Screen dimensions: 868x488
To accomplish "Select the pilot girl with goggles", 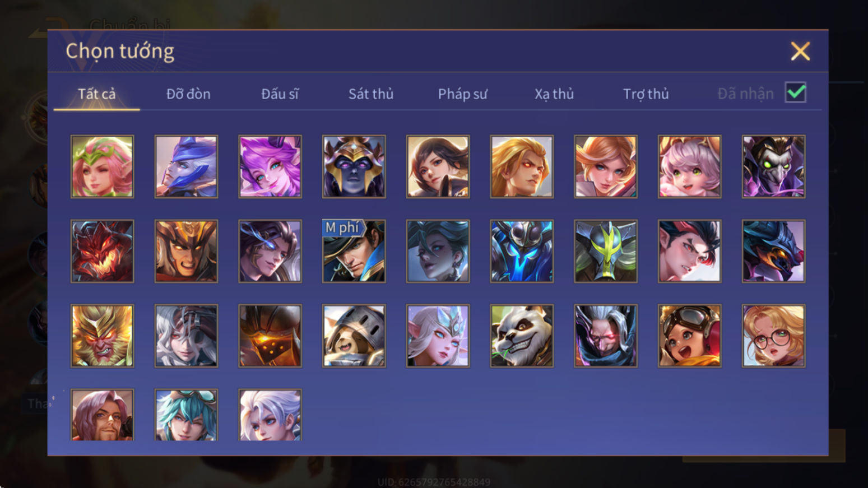I will pos(689,336).
